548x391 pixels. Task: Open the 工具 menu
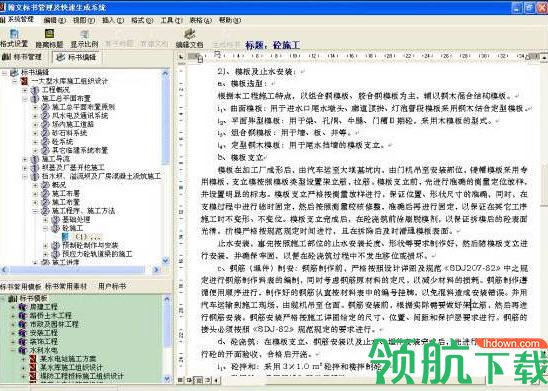pyautogui.click(x=171, y=20)
